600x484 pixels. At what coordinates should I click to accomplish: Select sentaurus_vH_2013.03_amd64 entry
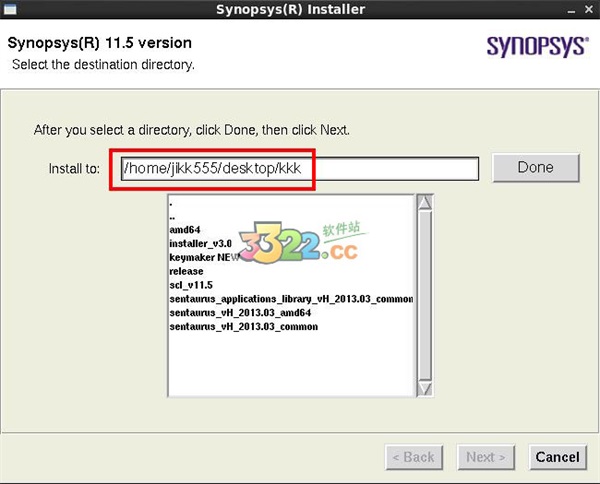pyautogui.click(x=240, y=313)
